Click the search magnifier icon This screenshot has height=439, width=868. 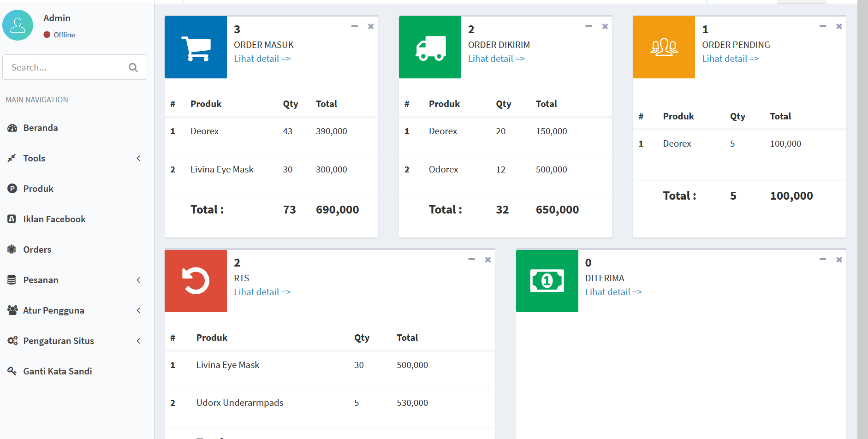pos(133,67)
